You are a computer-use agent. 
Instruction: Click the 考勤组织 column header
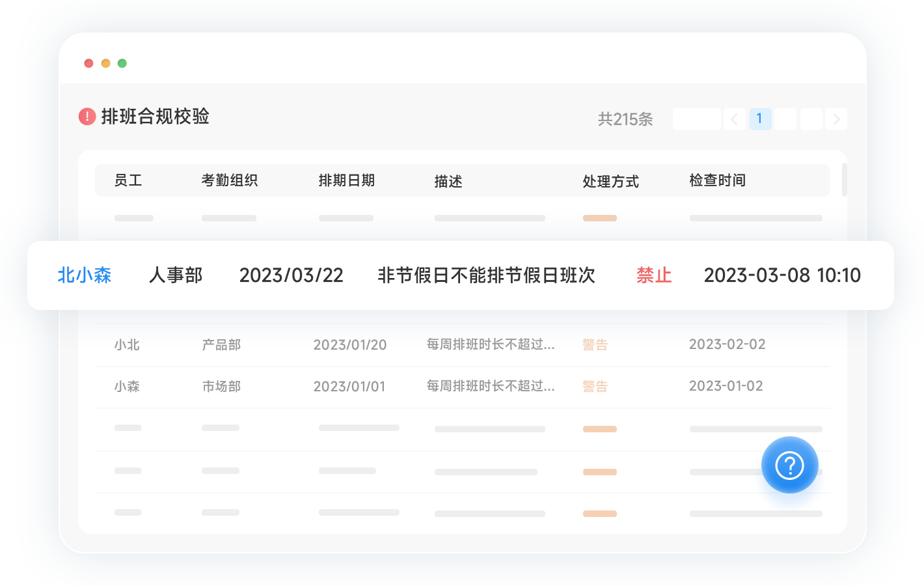tap(229, 180)
